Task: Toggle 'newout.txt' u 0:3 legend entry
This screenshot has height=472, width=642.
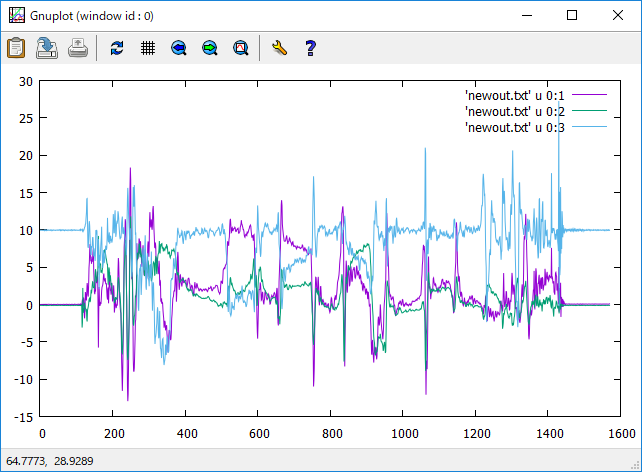Action: pos(515,128)
